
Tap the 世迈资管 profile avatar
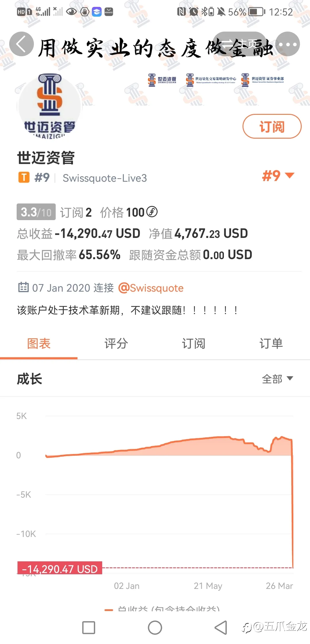coord(50,106)
